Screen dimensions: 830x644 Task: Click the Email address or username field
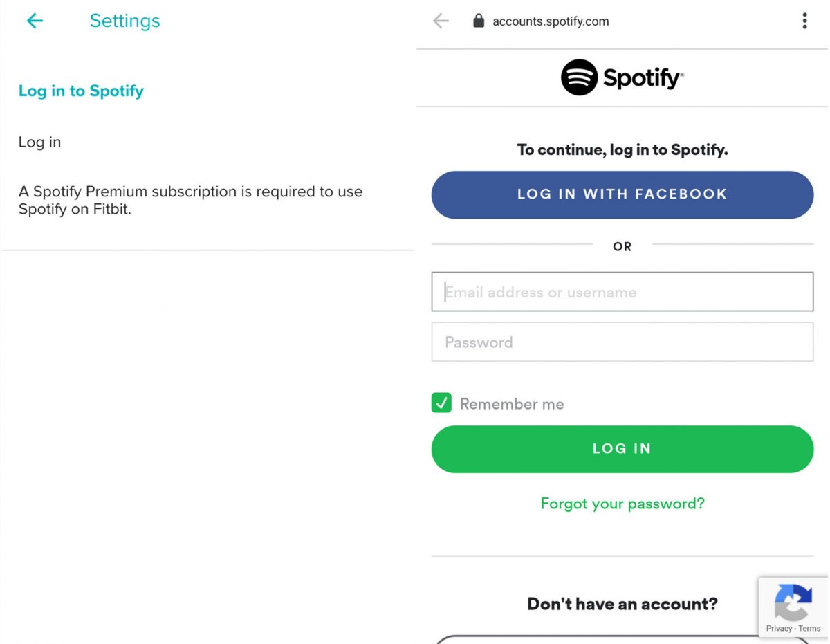(x=622, y=292)
